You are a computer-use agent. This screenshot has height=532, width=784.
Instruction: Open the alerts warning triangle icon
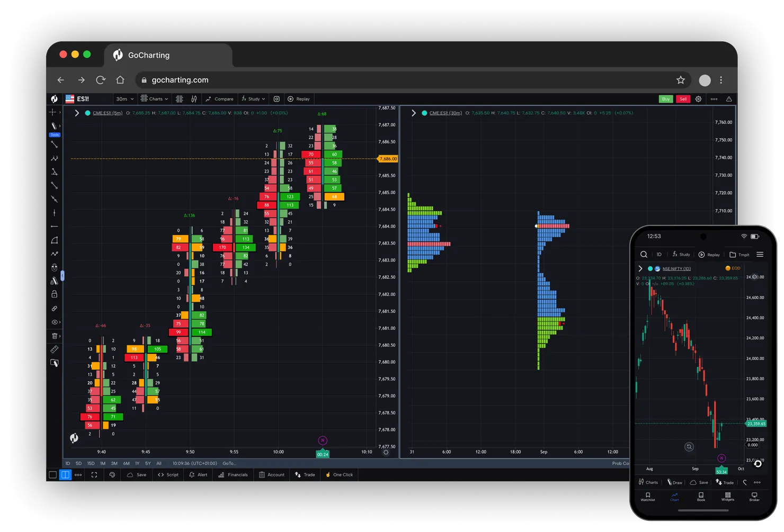tap(729, 99)
